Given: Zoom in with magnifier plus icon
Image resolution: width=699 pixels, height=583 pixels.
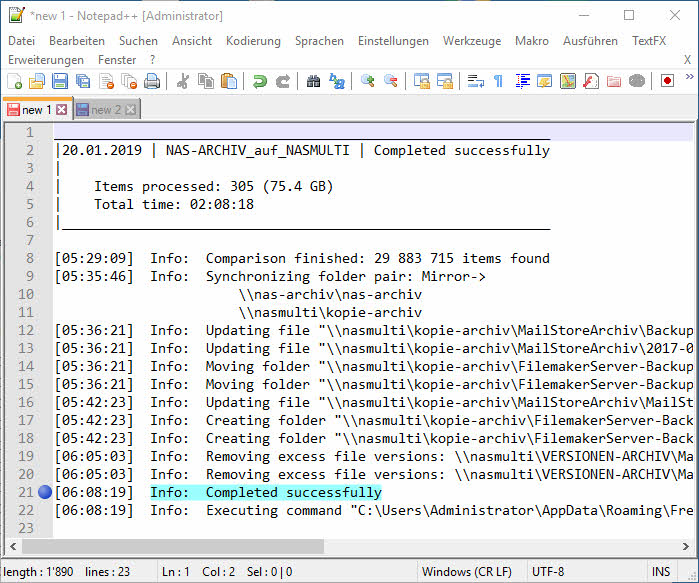Looking at the screenshot, I should point(368,81).
